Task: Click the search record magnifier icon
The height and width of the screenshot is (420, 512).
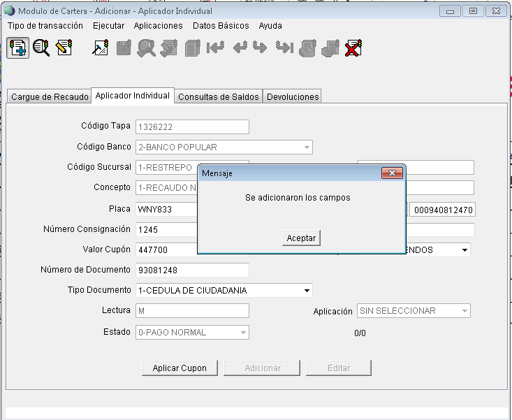Action: tap(41, 48)
